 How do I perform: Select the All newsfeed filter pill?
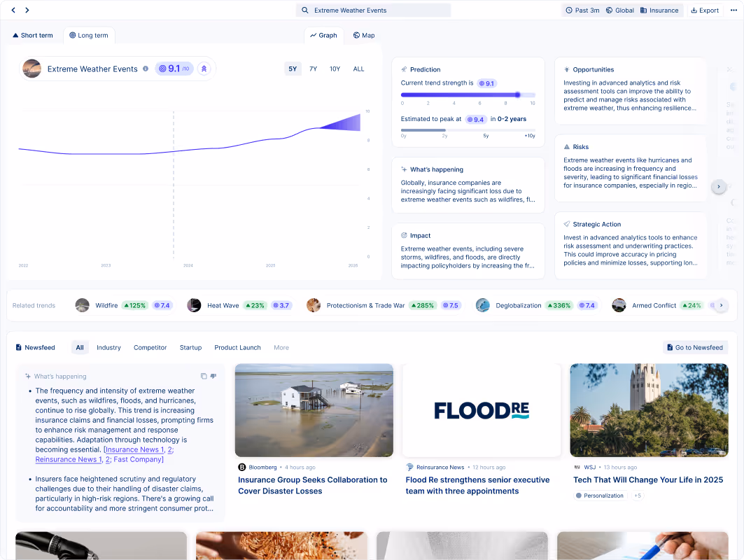click(79, 347)
